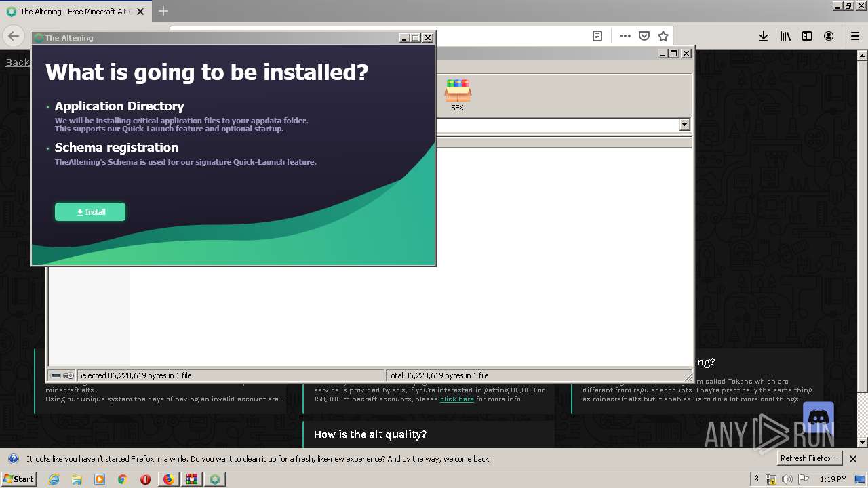Click 'Application Directory' heading in installer

pyautogui.click(x=119, y=106)
